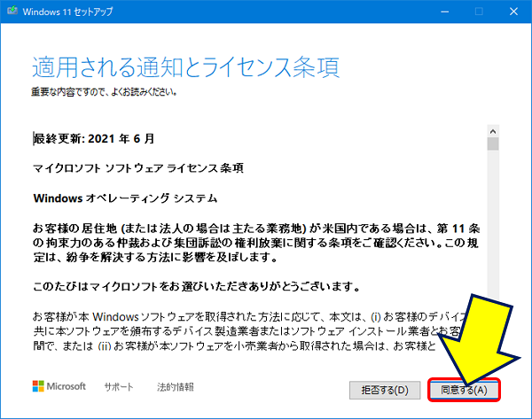The image size is (532, 419).
Task: Click the Microsoft logo
Action: coord(59,386)
